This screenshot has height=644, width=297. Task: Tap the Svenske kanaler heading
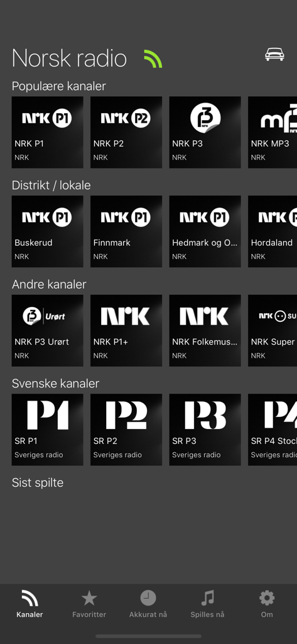click(55, 383)
